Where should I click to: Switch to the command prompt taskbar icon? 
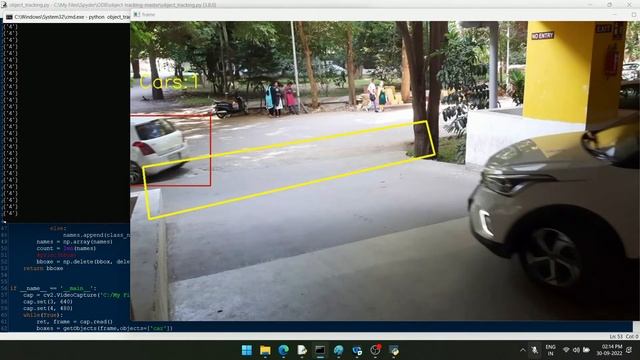320,350
